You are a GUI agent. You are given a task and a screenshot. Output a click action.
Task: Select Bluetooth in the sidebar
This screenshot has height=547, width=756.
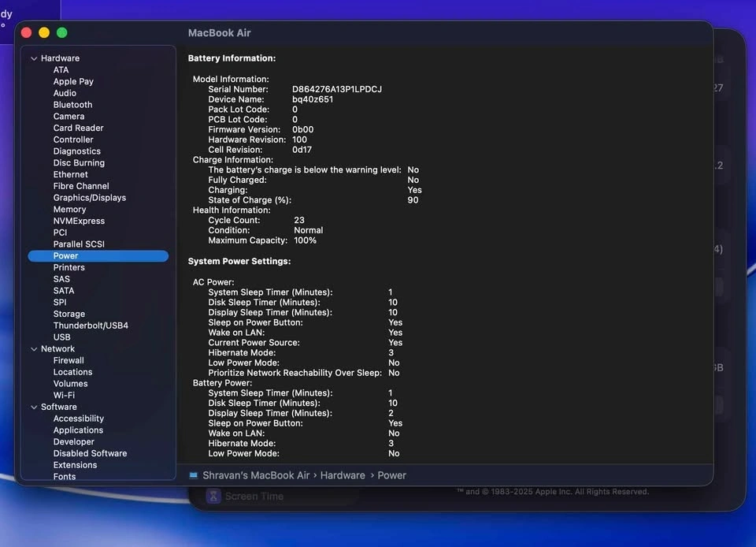(x=72, y=105)
